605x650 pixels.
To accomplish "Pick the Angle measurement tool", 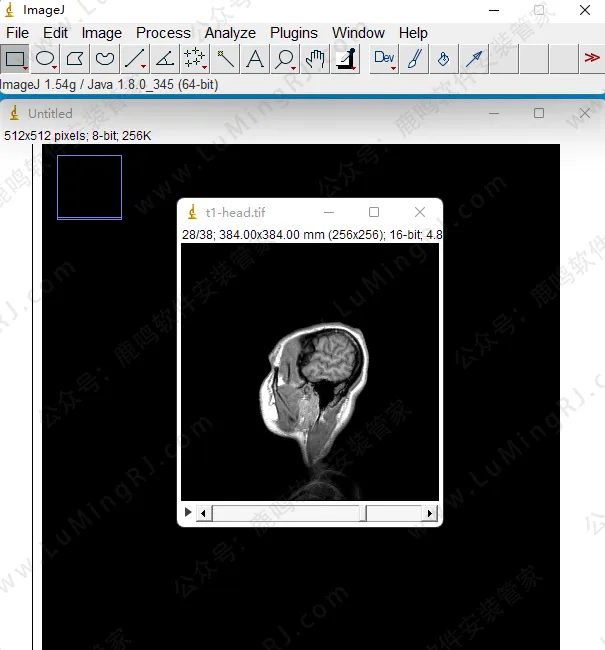I will (x=165, y=59).
